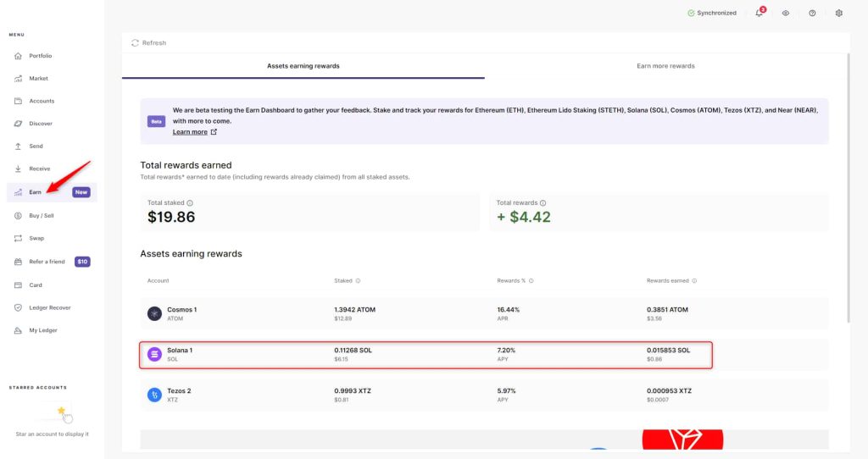Open Portfolio in the sidebar menu
The image size is (868, 459).
[40, 56]
